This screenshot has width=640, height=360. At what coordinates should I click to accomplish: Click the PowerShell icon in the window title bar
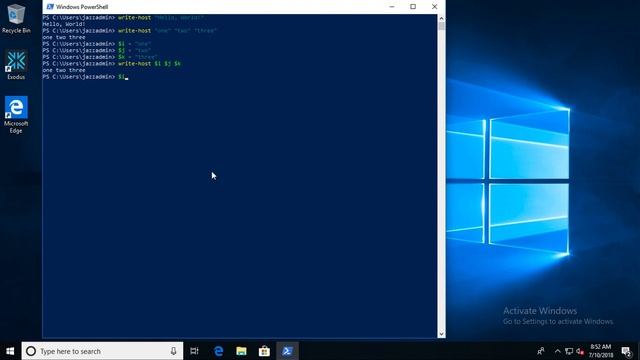pyautogui.click(x=50, y=7)
